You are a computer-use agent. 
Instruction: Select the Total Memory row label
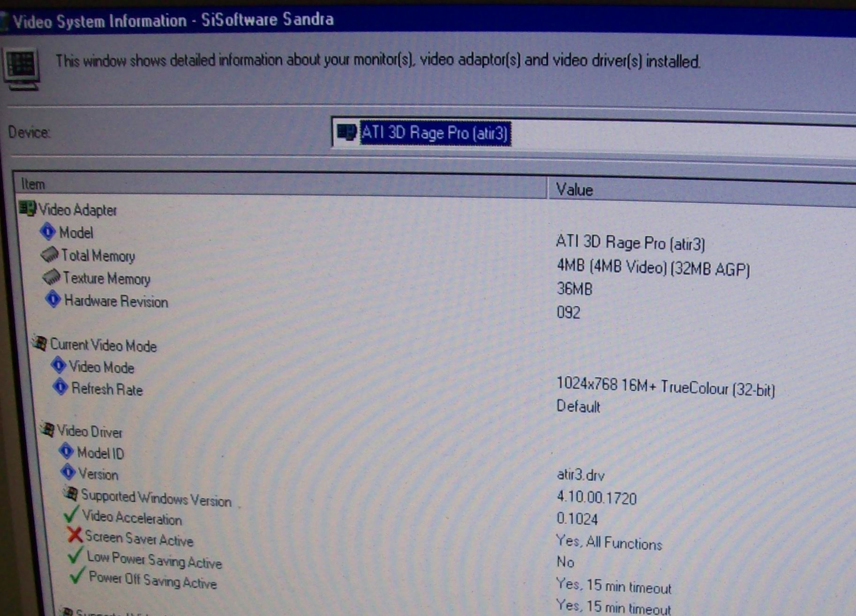point(98,256)
